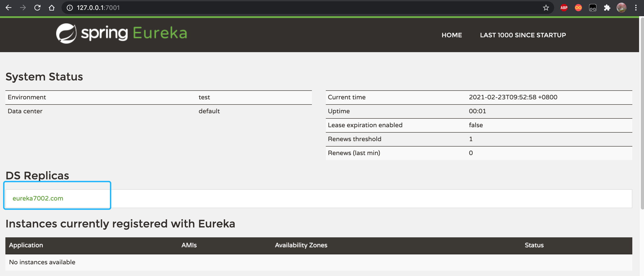
Task: Select the 'Data center' label
Action: click(x=25, y=111)
